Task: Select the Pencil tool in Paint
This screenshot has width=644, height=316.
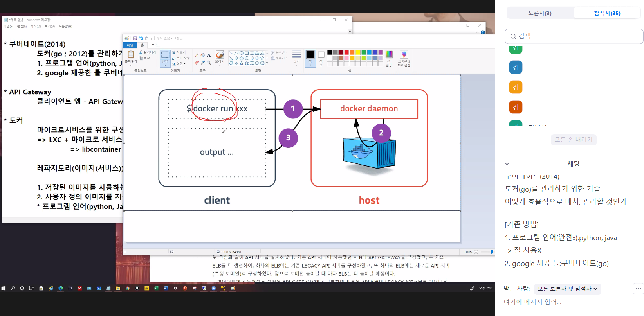Action: 197,55
